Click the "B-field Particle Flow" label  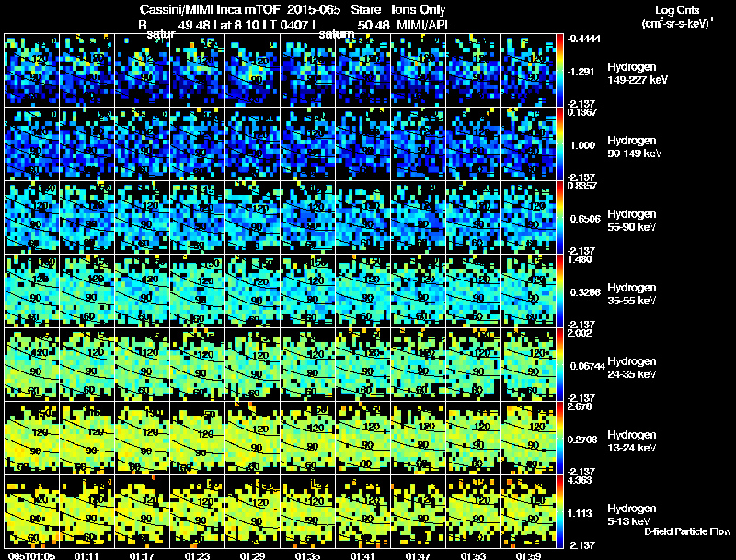687,531
